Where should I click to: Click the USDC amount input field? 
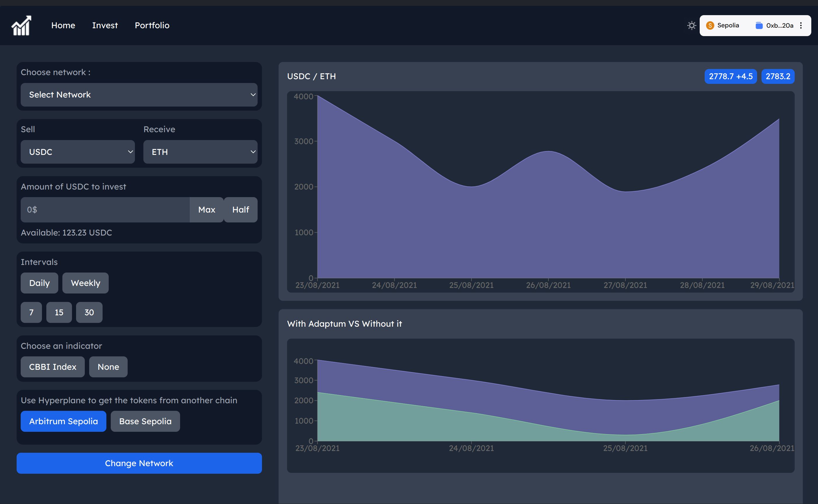[x=105, y=210]
